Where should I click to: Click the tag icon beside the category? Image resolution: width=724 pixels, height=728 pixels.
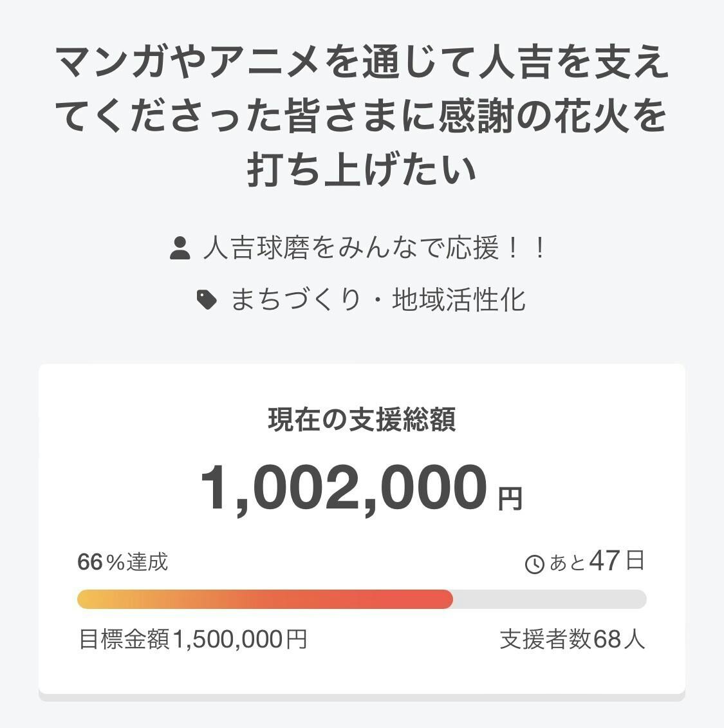click(207, 300)
